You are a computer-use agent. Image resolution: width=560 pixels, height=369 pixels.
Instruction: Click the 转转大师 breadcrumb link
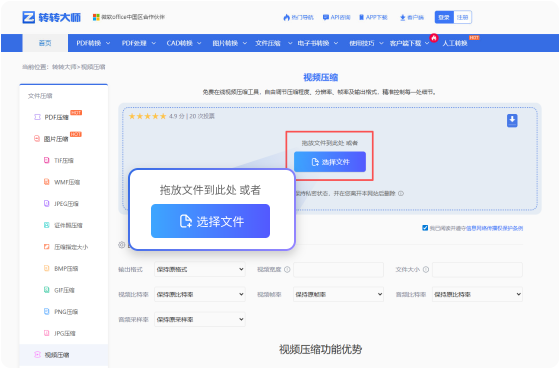(64, 67)
